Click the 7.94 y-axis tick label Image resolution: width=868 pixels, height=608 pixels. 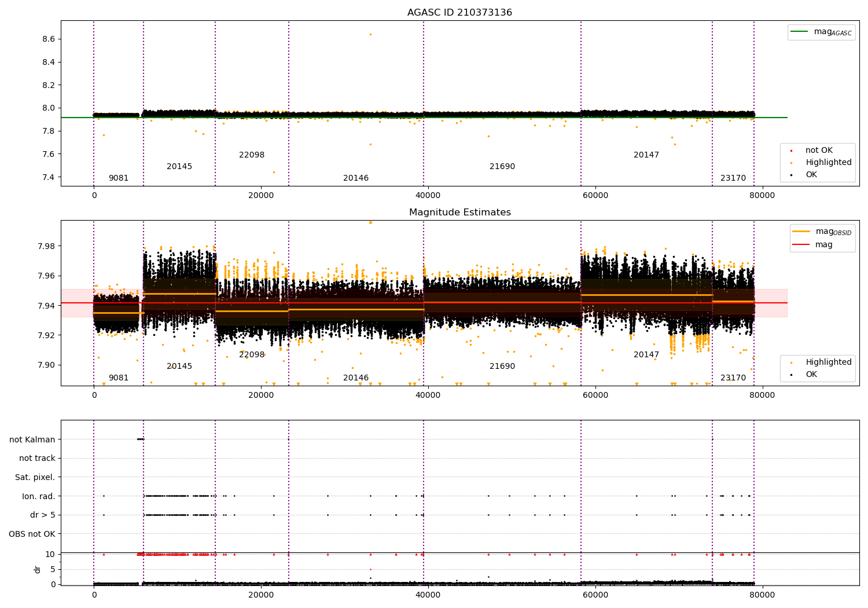coord(46,306)
